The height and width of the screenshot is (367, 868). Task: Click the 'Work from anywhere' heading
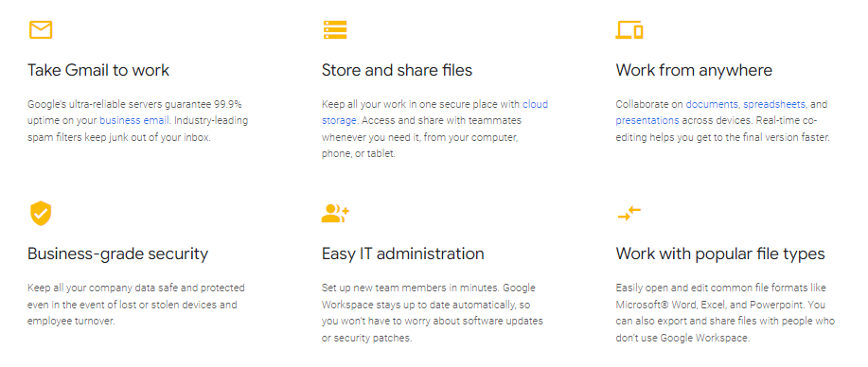pyautogui.click(x=694, y=70)
